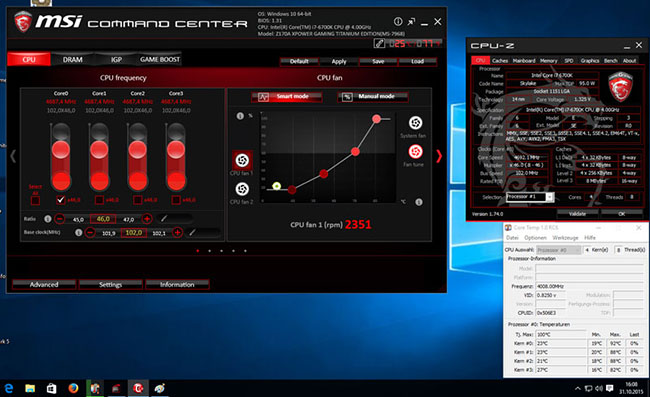This screenshot has width=650, height=397.
Task: Check the Core1 checkbox
Action: tap(99, 200)
